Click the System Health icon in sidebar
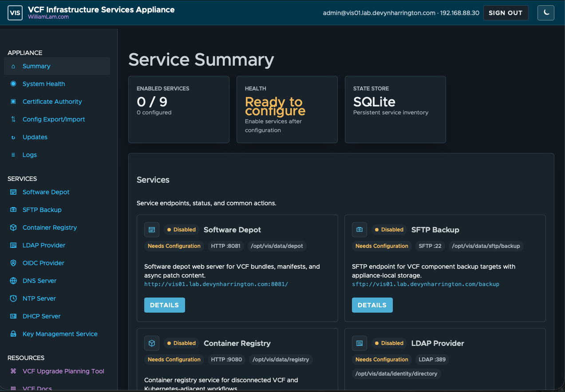The width and height of the screenshot is (565, 392). [13, 84]
